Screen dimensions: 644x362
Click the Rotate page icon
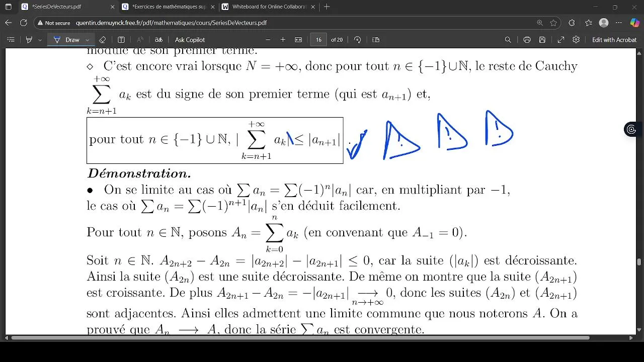(x=358, y=40)
